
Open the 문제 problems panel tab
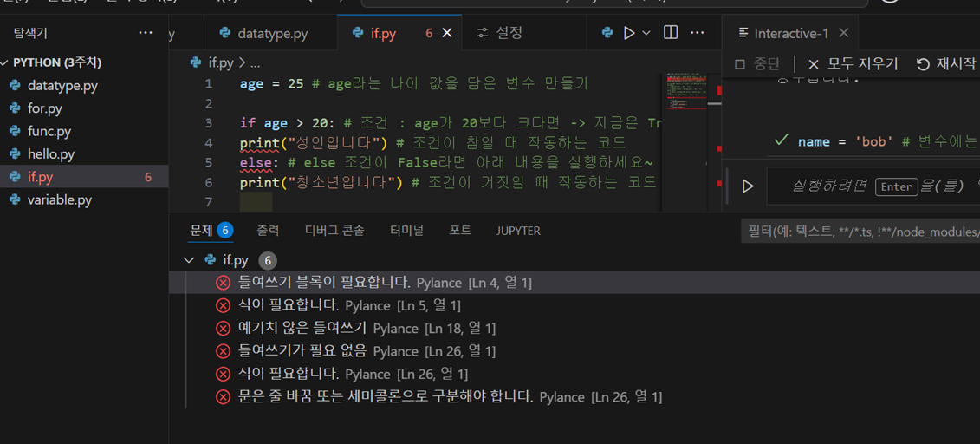coord(212,231)
